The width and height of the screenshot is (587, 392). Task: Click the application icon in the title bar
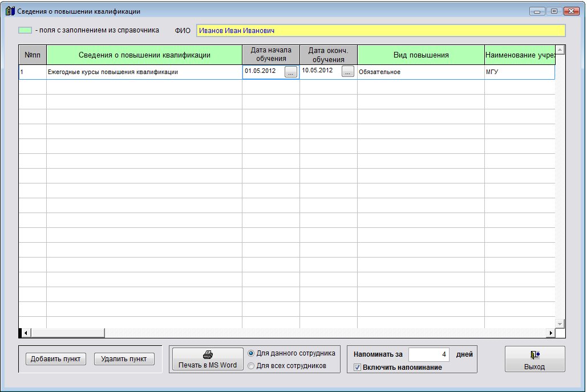click(x=10, y=11)
